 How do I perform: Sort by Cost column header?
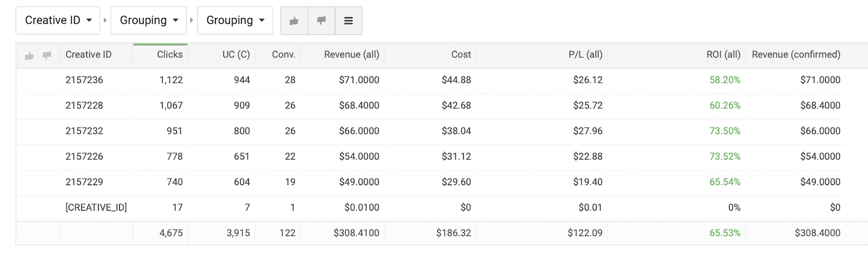coord(461,55)
